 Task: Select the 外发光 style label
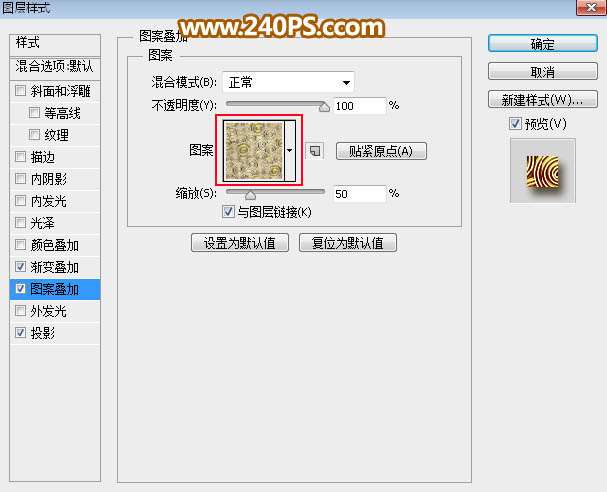(49, 311)
